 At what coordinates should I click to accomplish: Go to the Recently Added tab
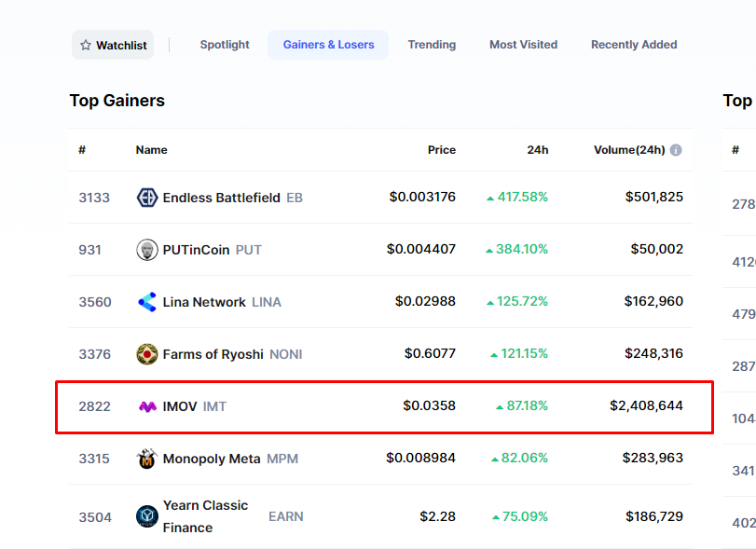(x=634, y=45)
